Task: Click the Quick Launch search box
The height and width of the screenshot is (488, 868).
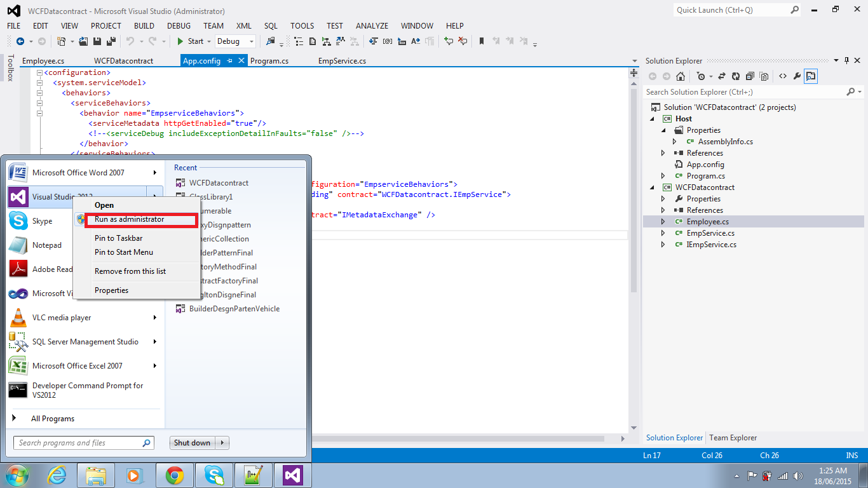Action: point(737,10)
